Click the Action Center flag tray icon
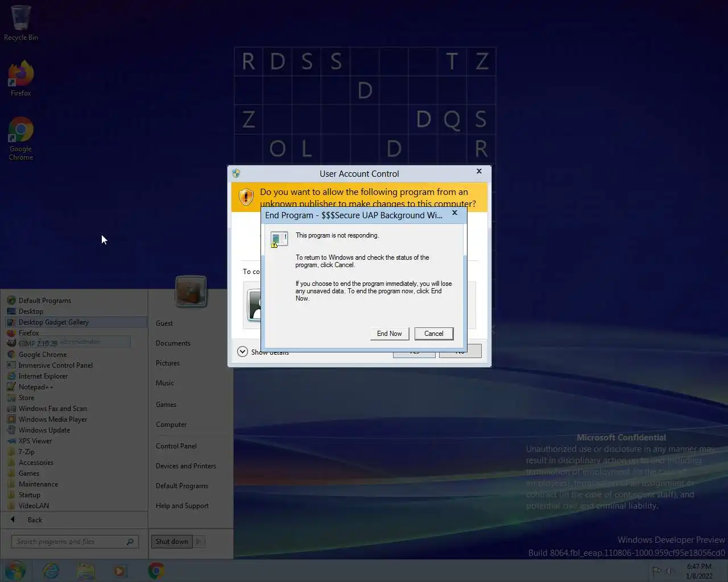The width and height of the screenshot is (728, 582). point(657,571)
